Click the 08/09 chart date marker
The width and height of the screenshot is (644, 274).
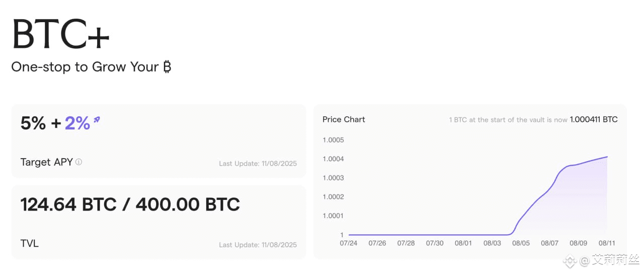[x=578, y=243]
